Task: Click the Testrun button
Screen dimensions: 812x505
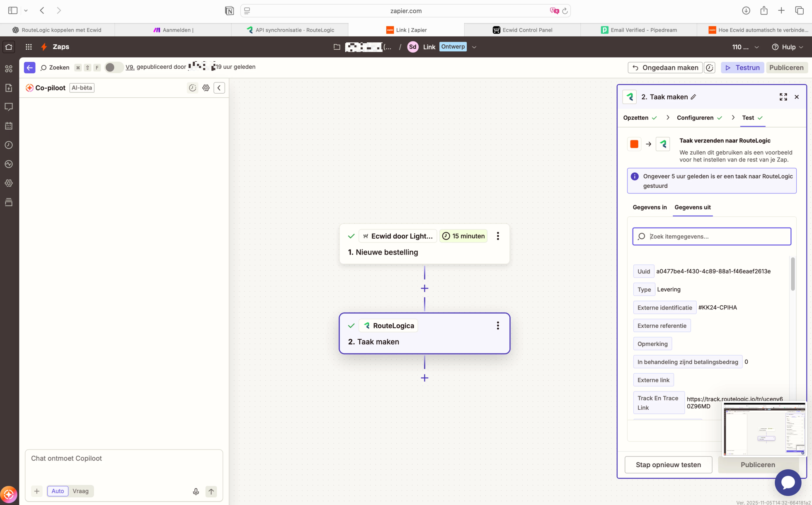Action: click(x=742, y=68)
